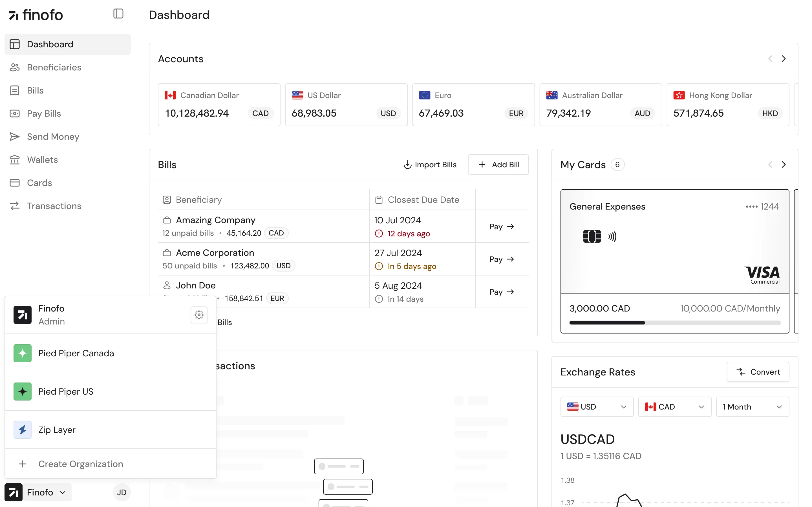Screen dimensions: 812x507
Task: Collapse the sidebar panel icon
Action: pyautogui.click(x=118, y=14)
